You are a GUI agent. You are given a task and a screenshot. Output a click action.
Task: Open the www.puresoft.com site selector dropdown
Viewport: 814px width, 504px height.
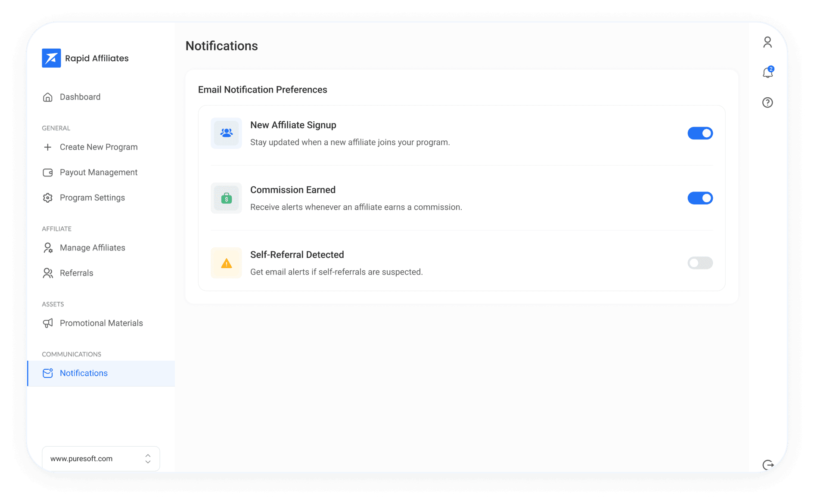[101, 459]
